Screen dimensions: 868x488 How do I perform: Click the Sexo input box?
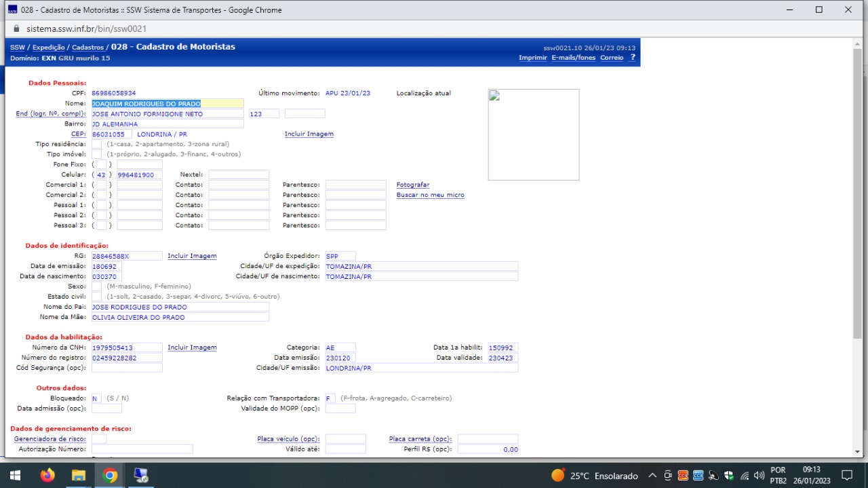coord(96,286)
